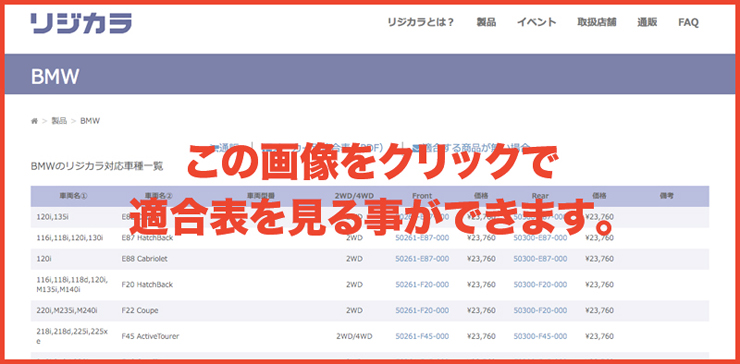Click the BMW breadcrumb item
This screenshot has height=364, width=740.
click(90, 121)
